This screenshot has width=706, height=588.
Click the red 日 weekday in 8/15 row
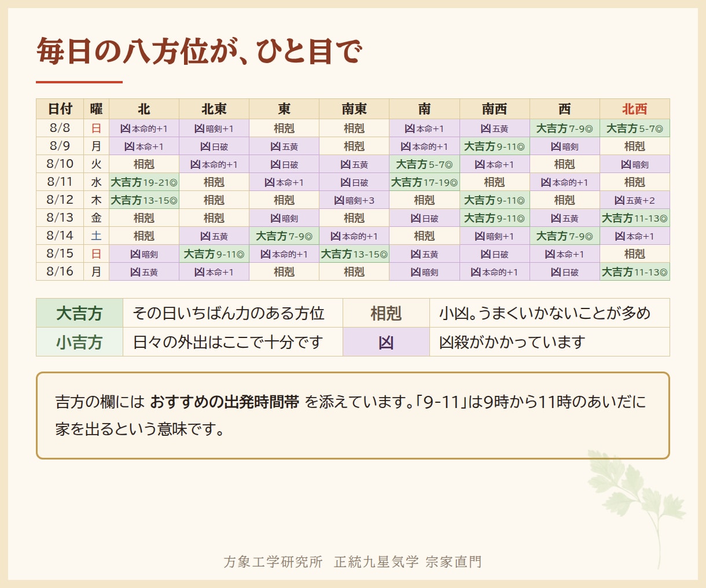(x=97, y=253)
